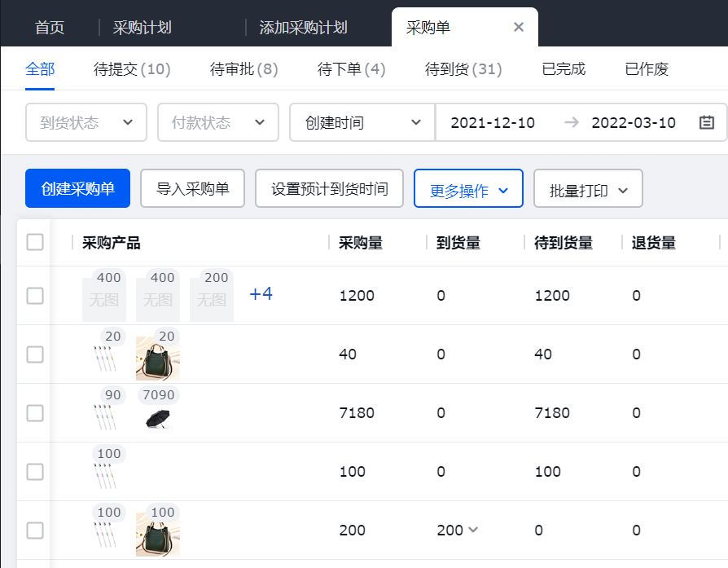Click the 设置预计到货时间 button
Viewport: 728px width, 568px height.
(x=329, y=188)
